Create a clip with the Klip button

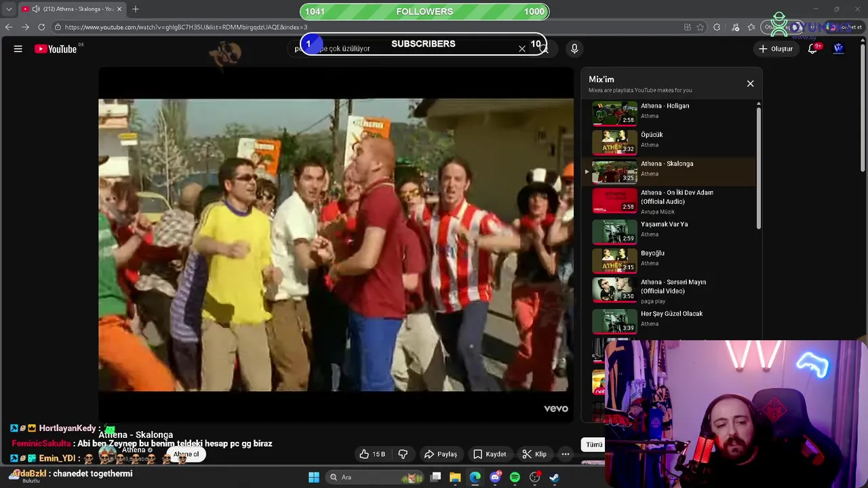pos(534,454)
